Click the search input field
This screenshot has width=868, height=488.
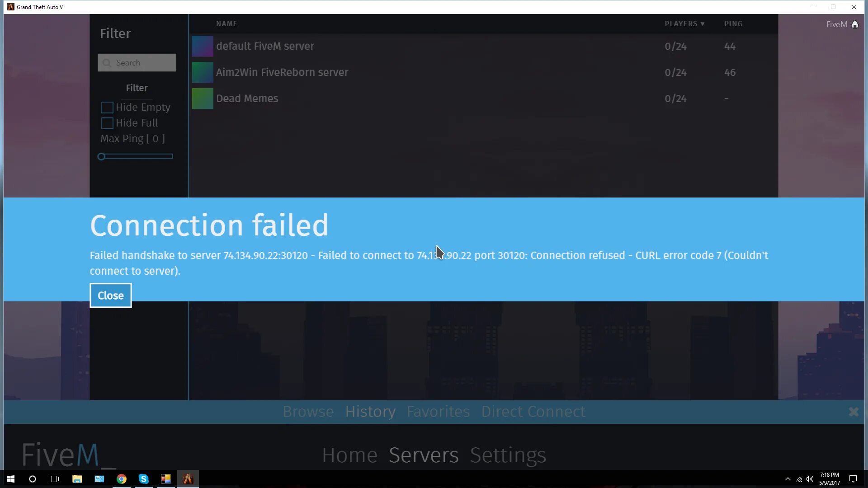[136, 62]
